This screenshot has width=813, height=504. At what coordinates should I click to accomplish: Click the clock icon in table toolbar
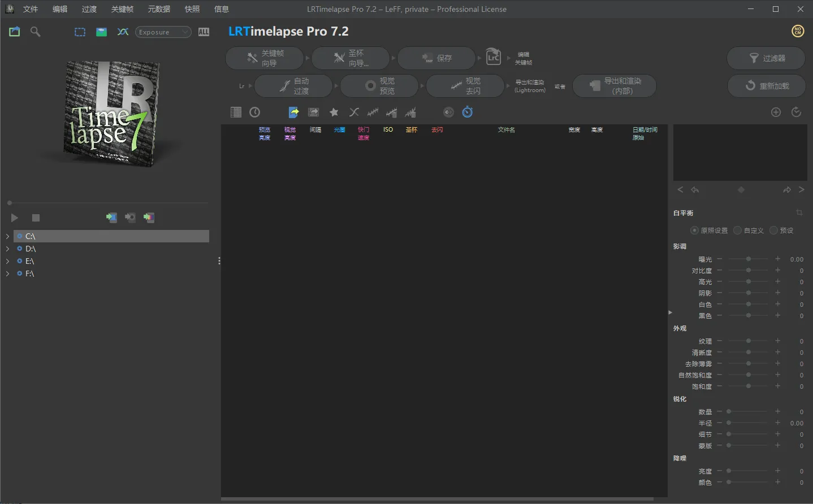click(x=255, y=112)
